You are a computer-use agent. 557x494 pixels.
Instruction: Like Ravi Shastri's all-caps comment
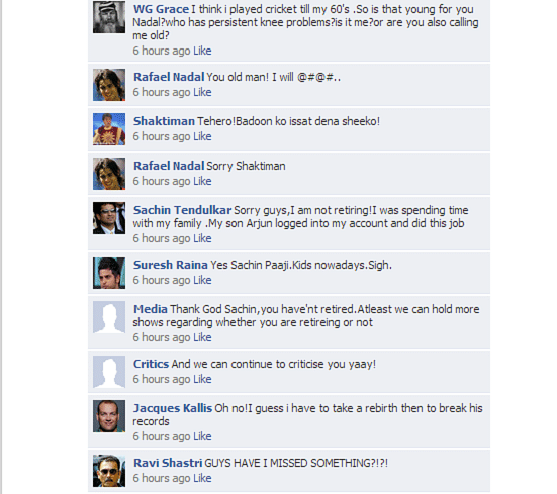[x=202, y=478]
